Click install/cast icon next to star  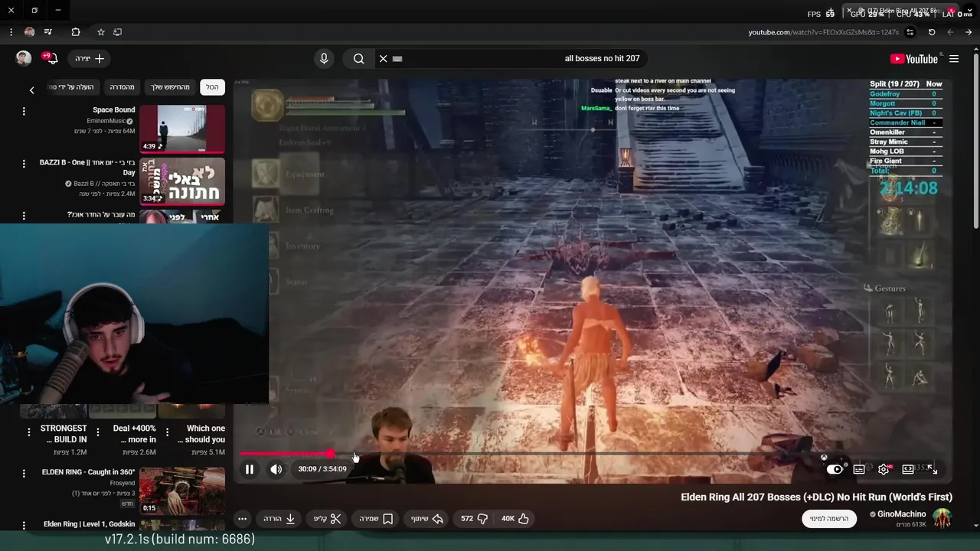click(x=117, y=32)
